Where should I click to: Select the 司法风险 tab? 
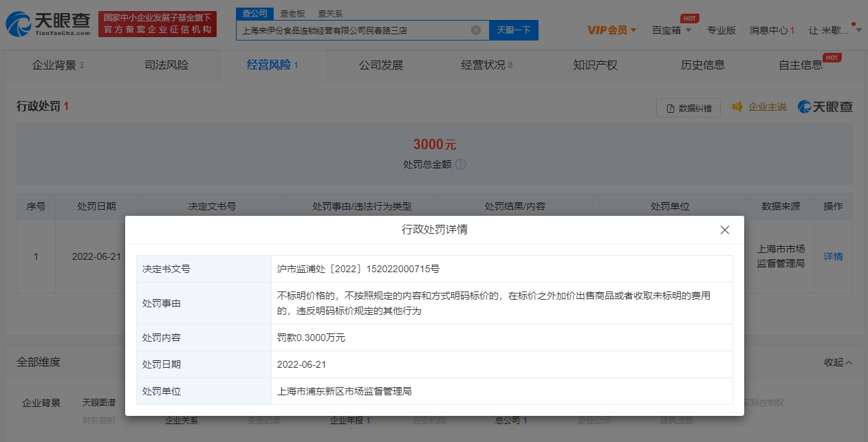tap(166, 65)
